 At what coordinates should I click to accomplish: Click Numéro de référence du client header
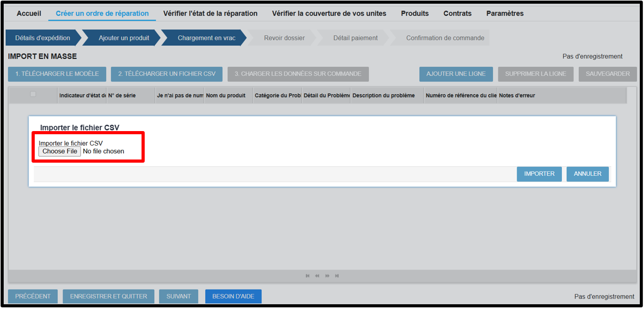point(460,95)
